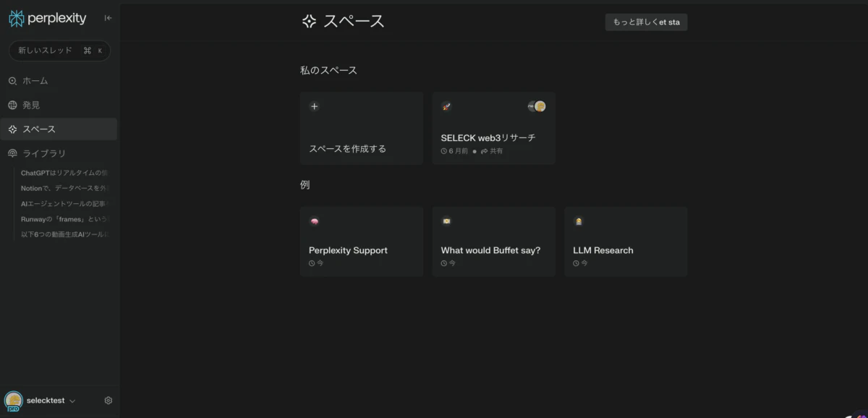Click the もっと詳しく button
Viewport: 868px width, 418px height.
click(x=646, y=22)
